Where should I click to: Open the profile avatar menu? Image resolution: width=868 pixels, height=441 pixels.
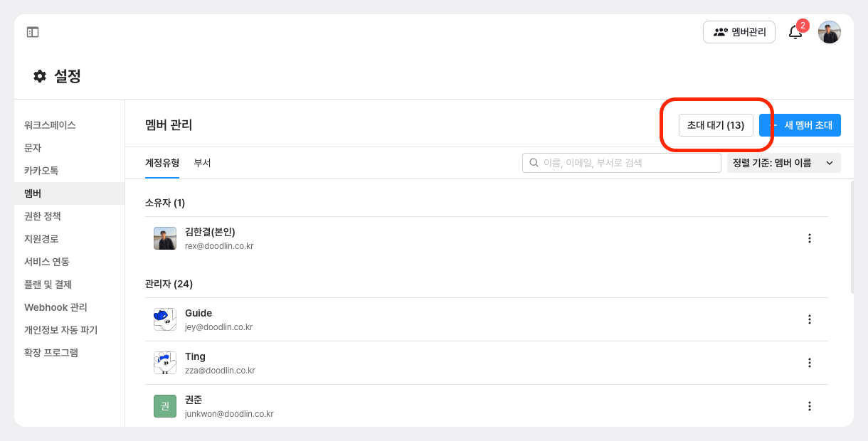pyautogui.click(x=830, y=32)
